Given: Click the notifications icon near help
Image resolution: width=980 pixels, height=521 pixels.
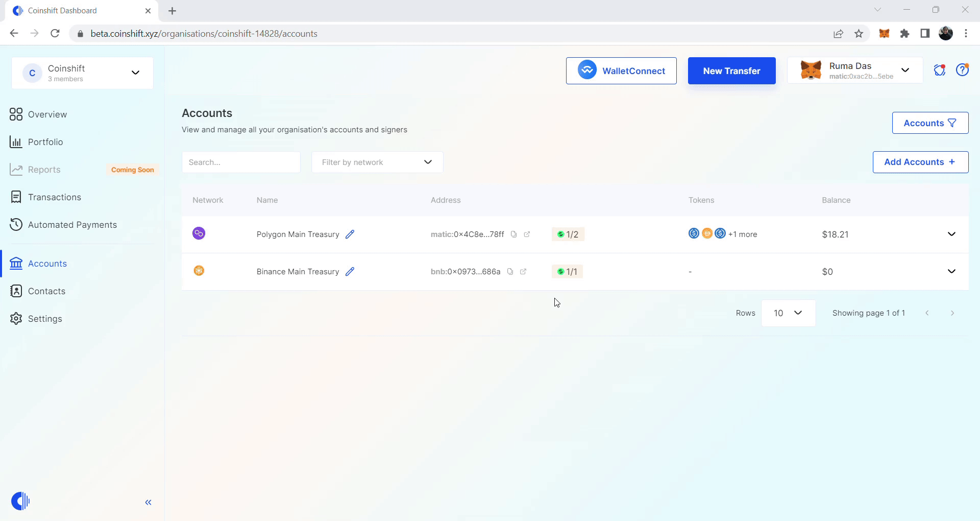Looking at the screenshot, I should (x=940, y=70).
